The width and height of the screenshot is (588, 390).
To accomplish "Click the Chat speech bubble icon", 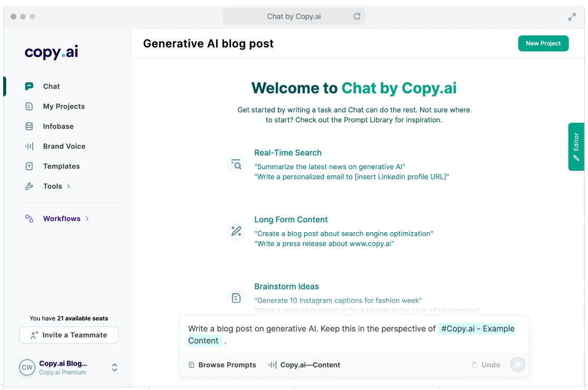I will 30,86.
